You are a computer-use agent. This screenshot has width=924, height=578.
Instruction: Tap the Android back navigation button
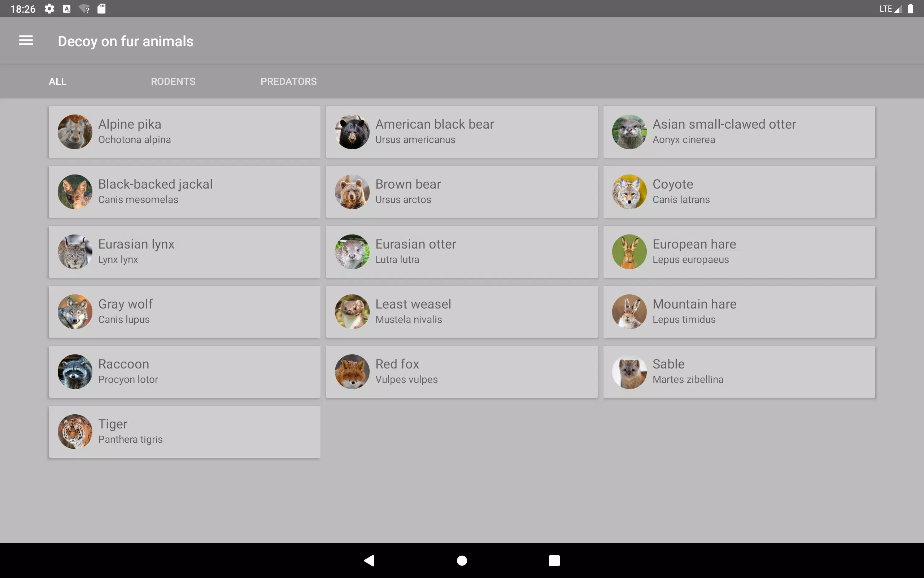pyautogui.click(x=369, y=560)
